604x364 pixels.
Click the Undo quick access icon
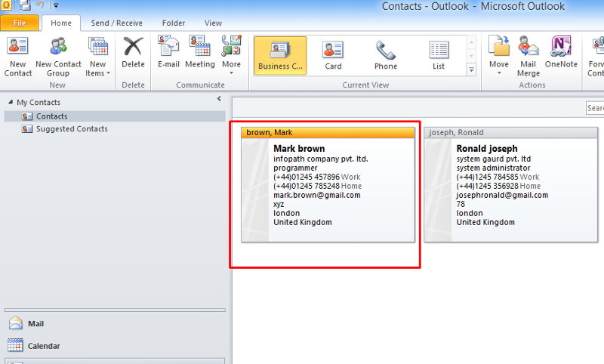[x=40, y=5]
